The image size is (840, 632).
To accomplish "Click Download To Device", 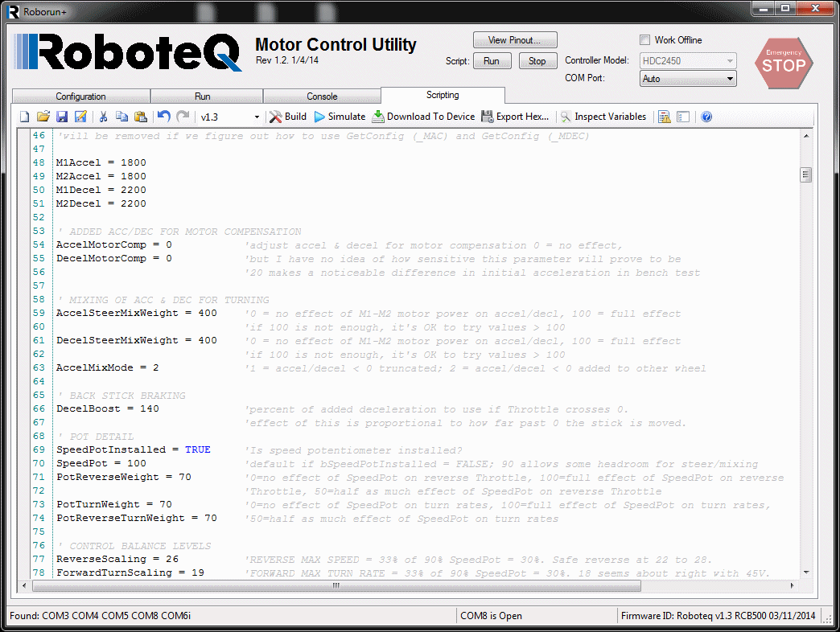I will (423, 117).
